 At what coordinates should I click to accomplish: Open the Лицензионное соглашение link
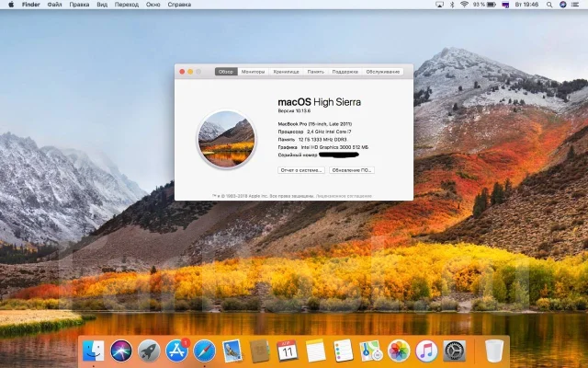[x=344, y=196]
